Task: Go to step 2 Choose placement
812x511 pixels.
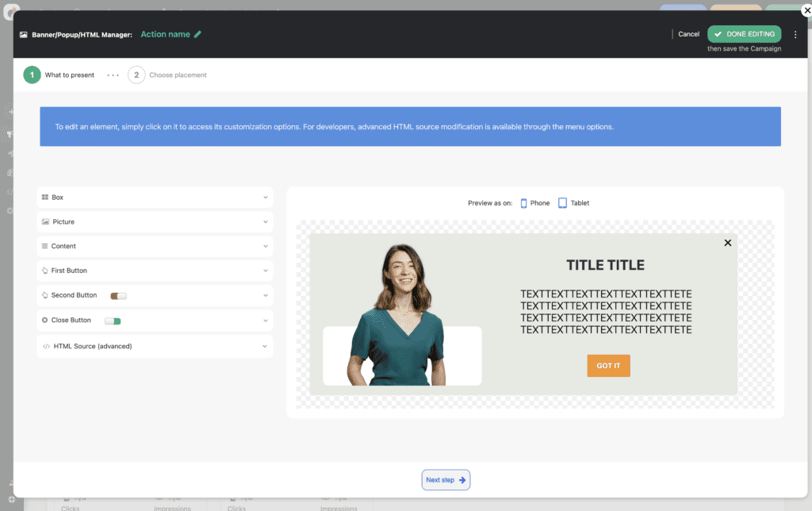Action: tap(136, 75)
